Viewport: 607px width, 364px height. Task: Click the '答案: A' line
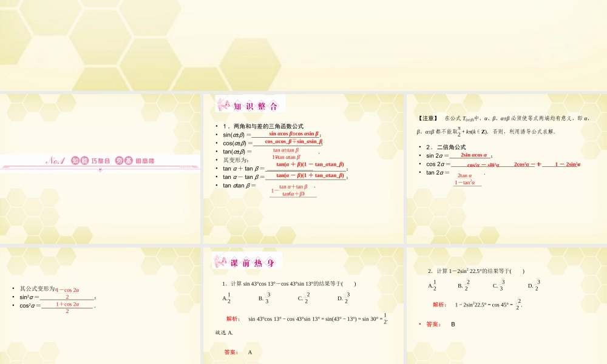238,352
